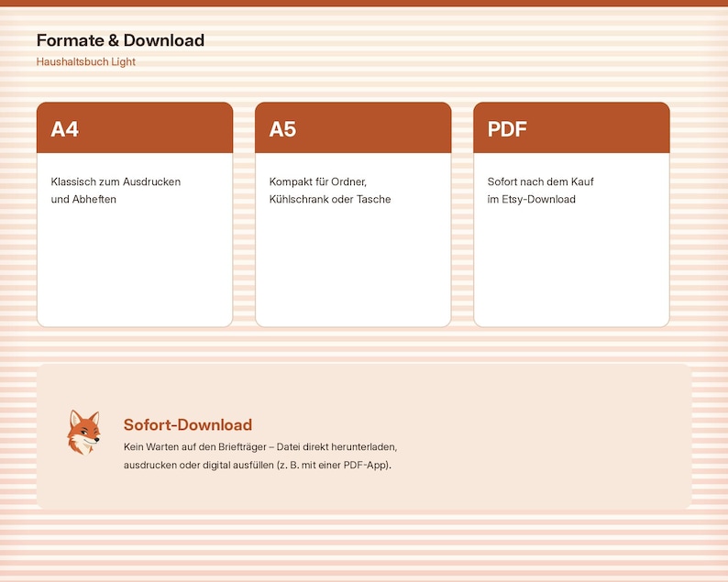The image size is (728, 582).
Task: Select the A4 format card header
Action: coord(135,127)
